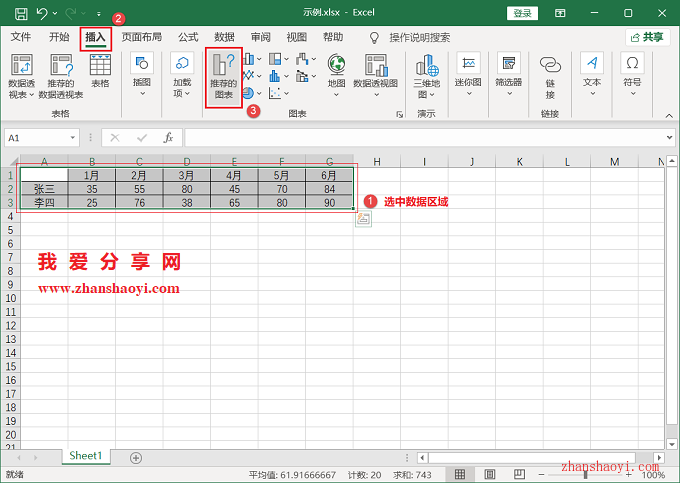Screen dimensions: 680x483
Task: Open the 筛选器 filters dropdown
Action: 509,74
